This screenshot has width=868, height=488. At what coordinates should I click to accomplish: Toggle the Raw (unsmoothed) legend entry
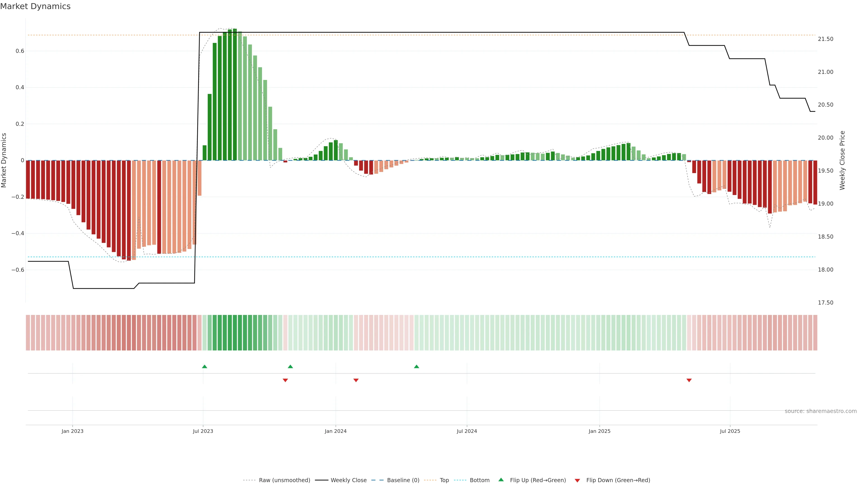(284, 480)
